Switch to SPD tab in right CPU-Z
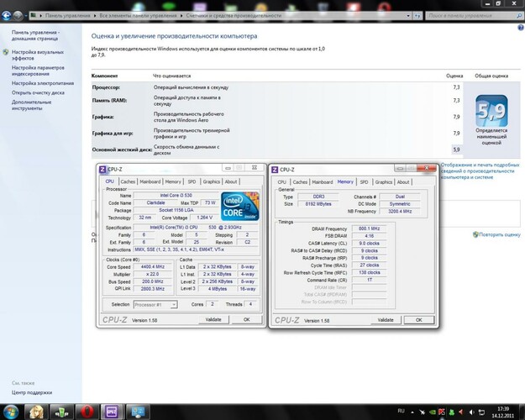 tap(364, 182)
